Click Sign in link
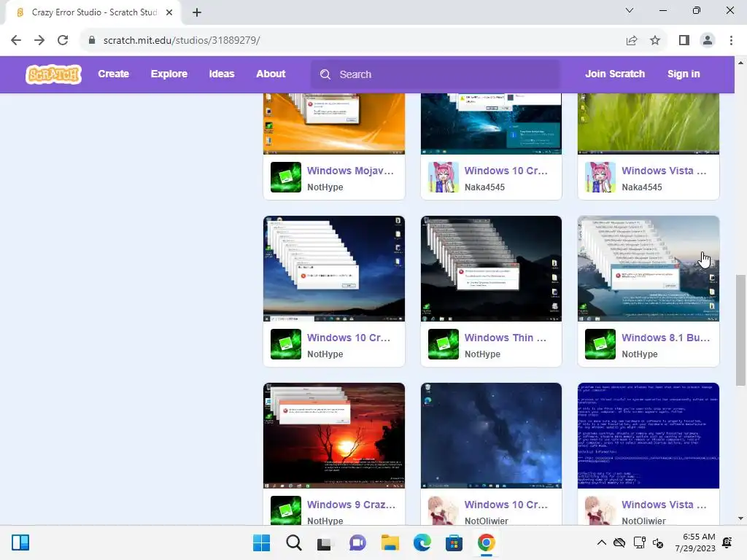The height and width of the screenshot is (560, 747). click(683, 74)
